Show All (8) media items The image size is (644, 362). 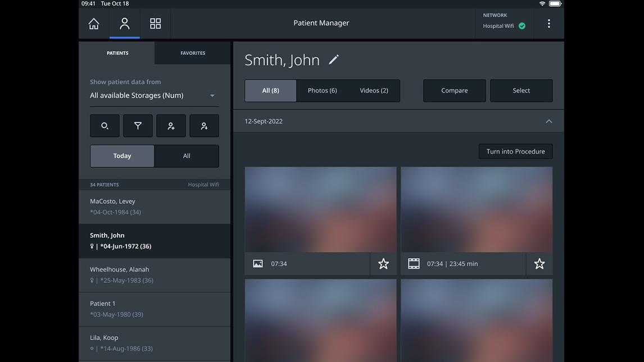(271, 90)
